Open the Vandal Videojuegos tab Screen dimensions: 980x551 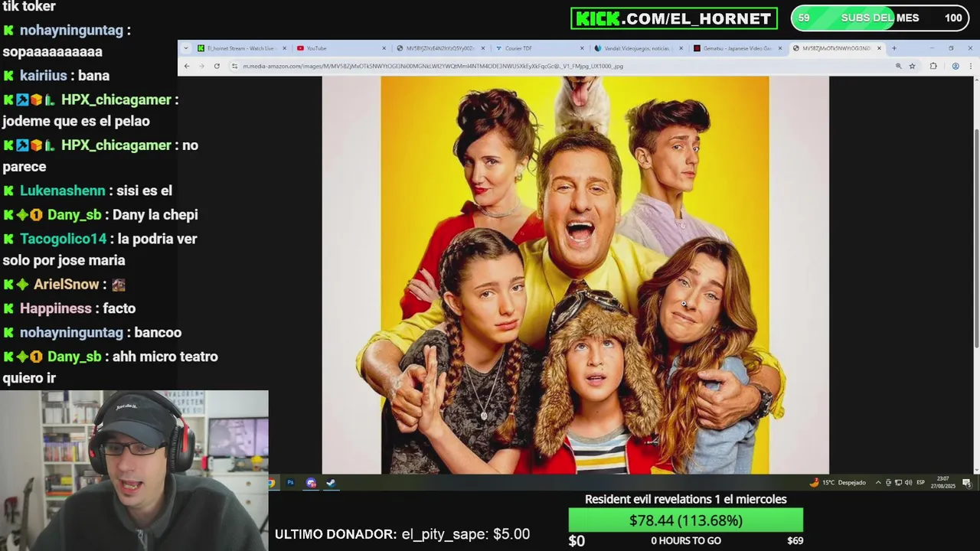click(639, 48)
